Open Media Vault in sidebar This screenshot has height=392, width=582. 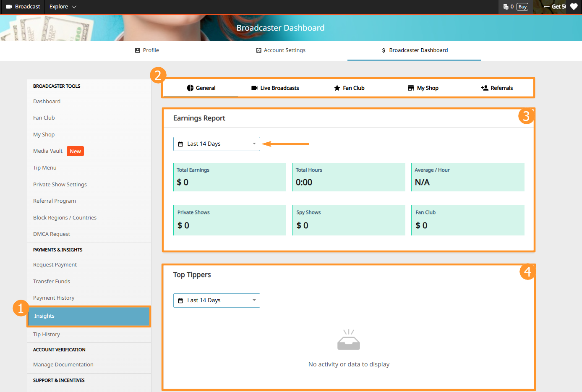(48, 151)
